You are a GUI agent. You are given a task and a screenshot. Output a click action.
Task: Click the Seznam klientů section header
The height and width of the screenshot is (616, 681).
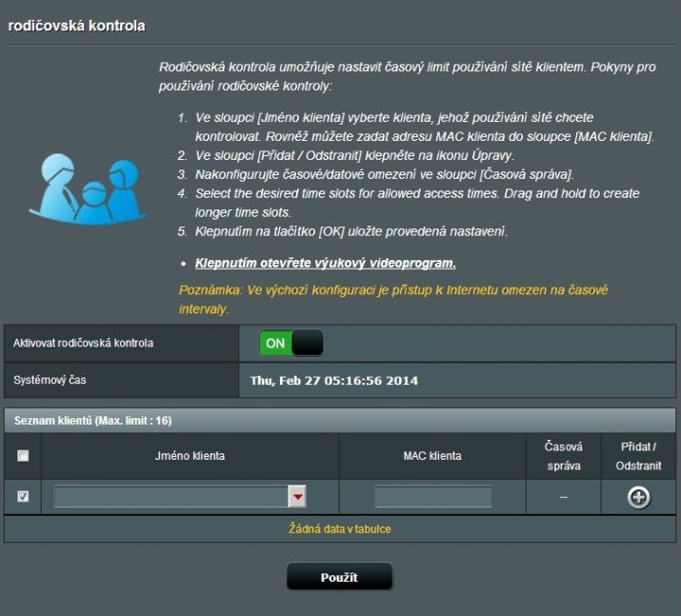point(90,420)
